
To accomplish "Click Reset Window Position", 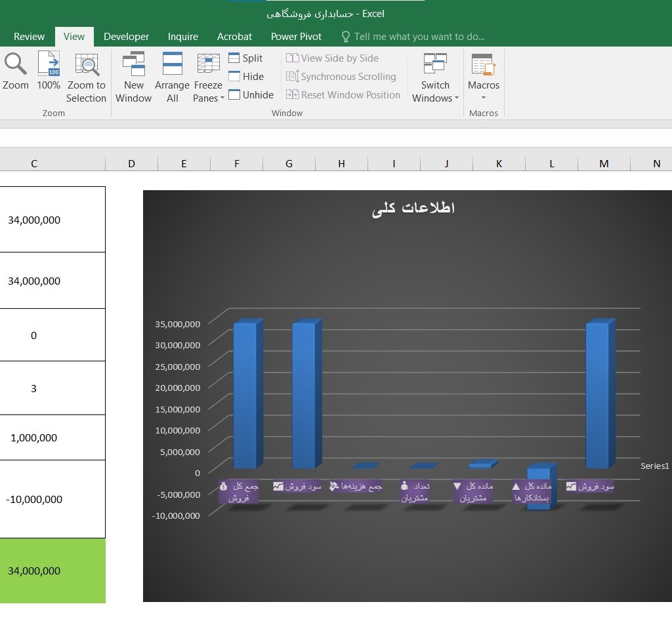I will click(x=343, y=94).
